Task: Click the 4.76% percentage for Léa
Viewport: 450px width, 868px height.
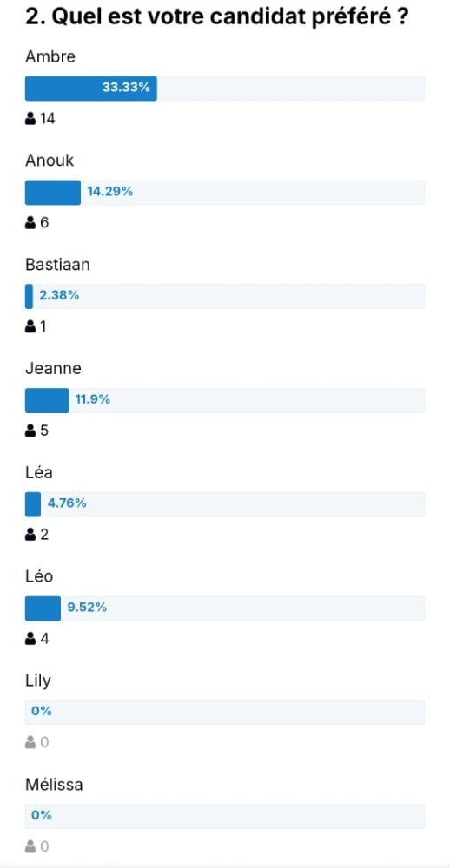Action: [x=67, y=503]
